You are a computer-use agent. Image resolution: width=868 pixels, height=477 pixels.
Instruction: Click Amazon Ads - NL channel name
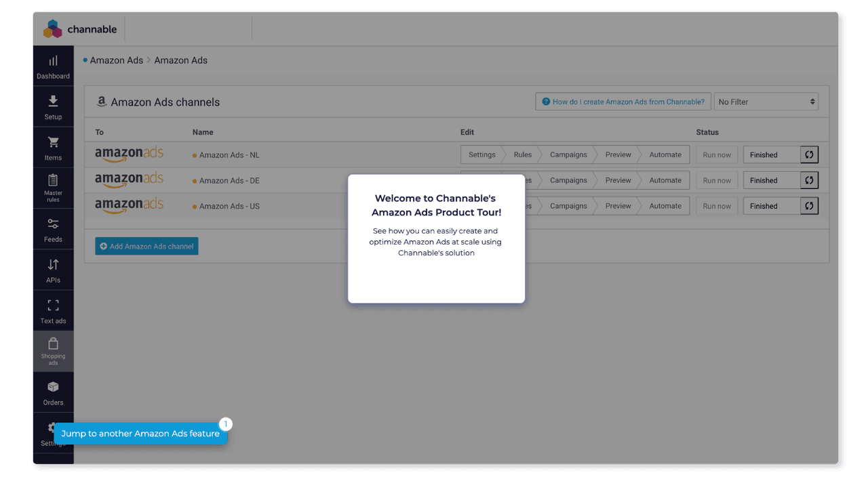pyautogui.click(x=229, y=155)
